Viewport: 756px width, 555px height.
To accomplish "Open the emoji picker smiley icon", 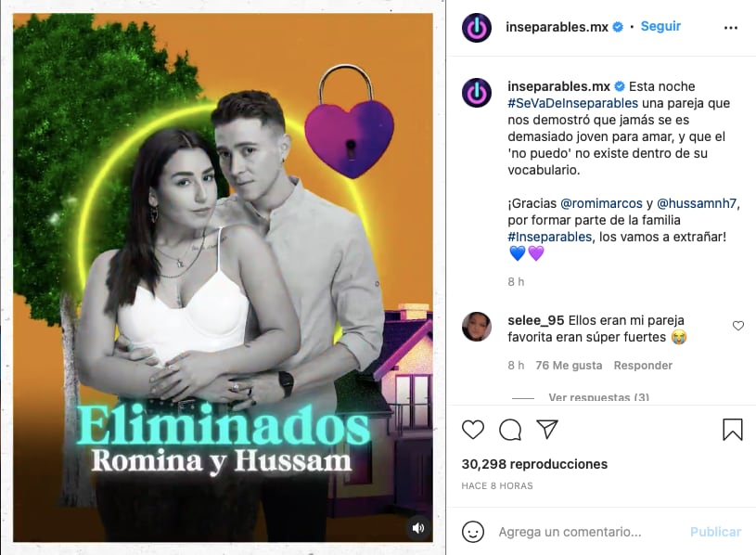I will (x=472, y=532).
